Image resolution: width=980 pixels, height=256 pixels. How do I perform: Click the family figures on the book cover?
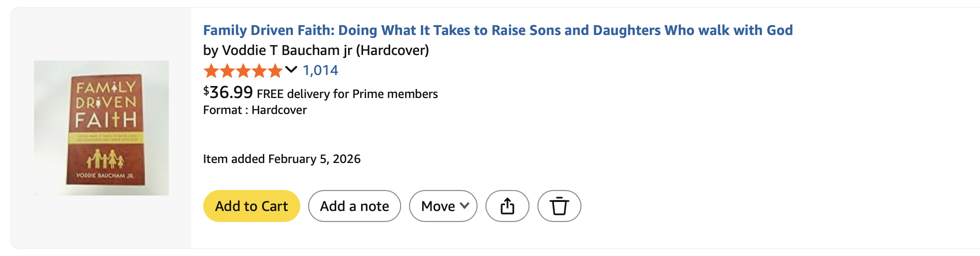[x=105, y=159]
